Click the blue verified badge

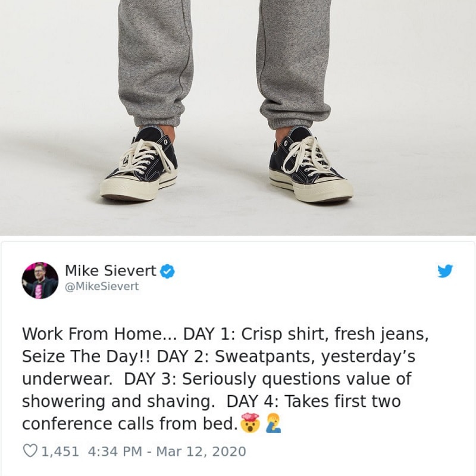pos(167,271)
